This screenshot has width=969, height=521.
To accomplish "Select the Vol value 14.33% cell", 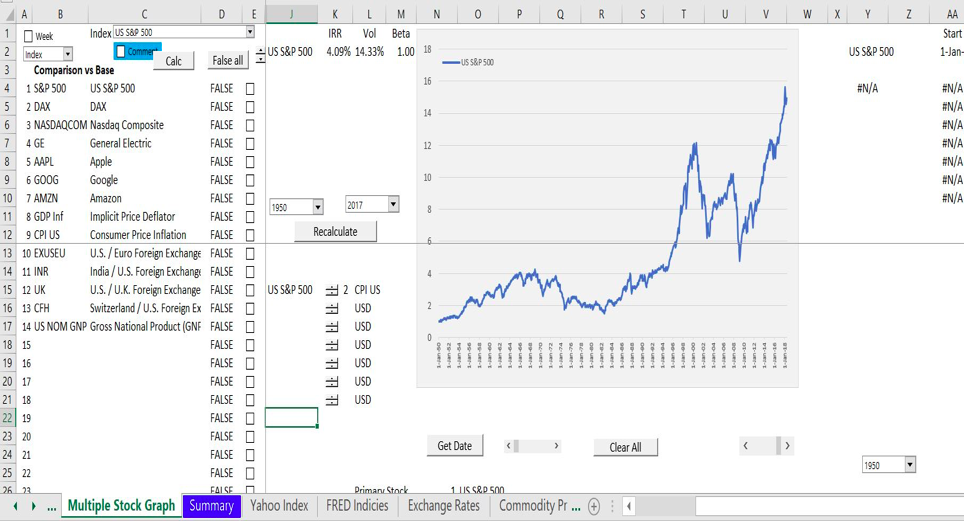I will (x=370, y=53).
